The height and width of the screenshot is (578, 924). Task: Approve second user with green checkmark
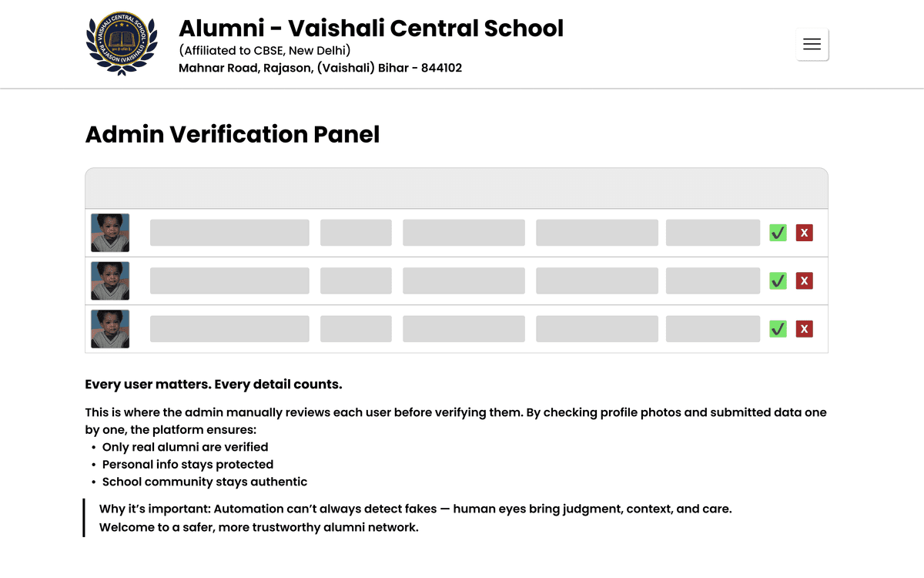pos(778,281)
